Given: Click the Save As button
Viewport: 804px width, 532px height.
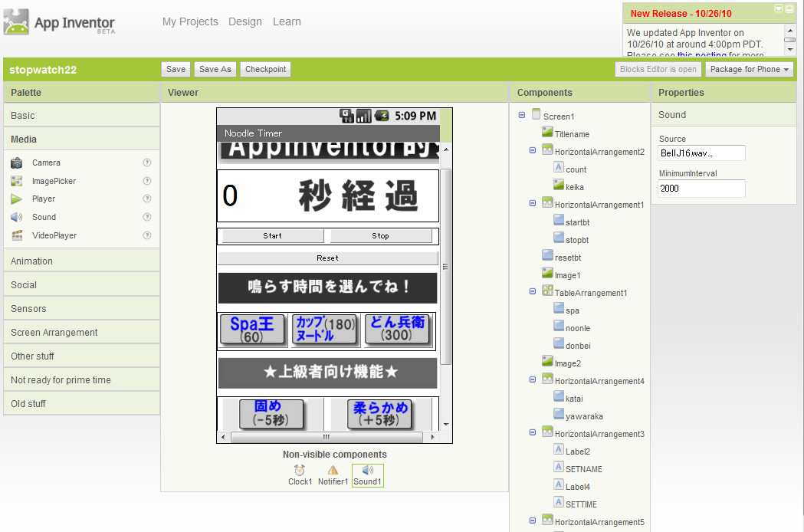Looking at the screenshot, I should click(215, 69).
